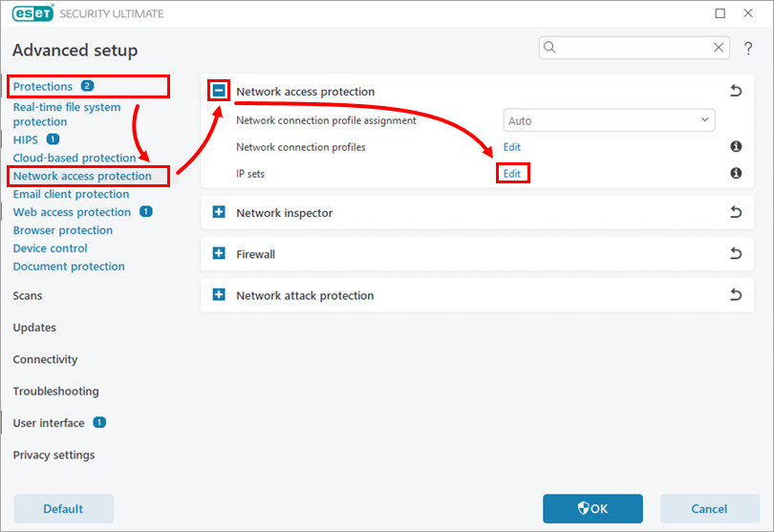Image resolution: width=774 pixels, height=532 pixels.
Task: Select Scans in the left menu
Action: coord(28,296)
